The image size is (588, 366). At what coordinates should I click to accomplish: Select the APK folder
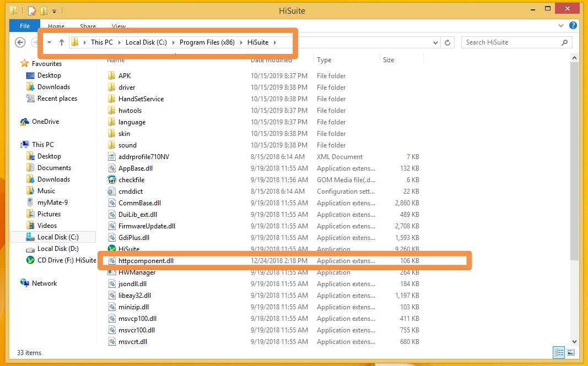pos(125,75)
